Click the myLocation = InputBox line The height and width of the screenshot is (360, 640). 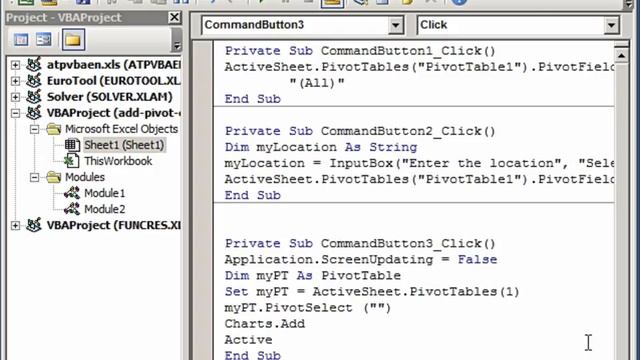(x=419, y=163)
